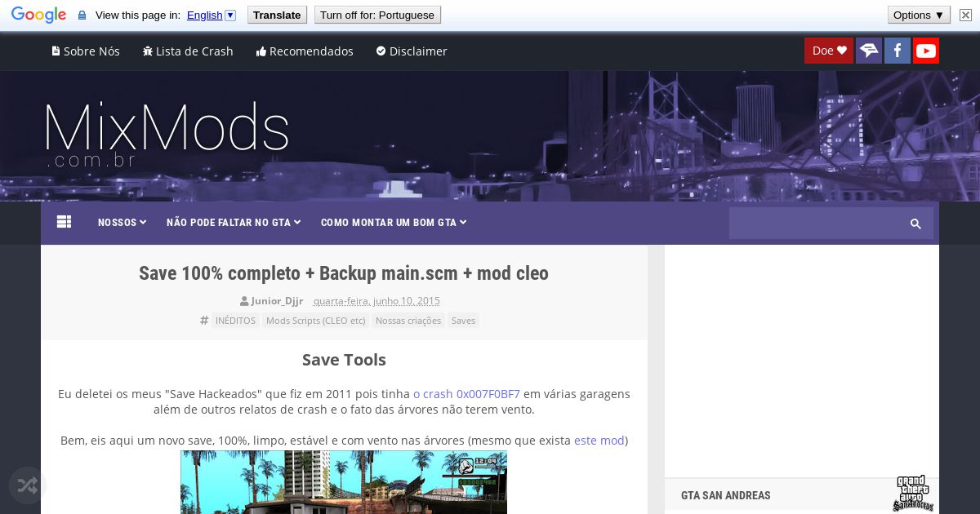
Task: Open the purple Patreon-style social icon
Action: tap(869, 51)
